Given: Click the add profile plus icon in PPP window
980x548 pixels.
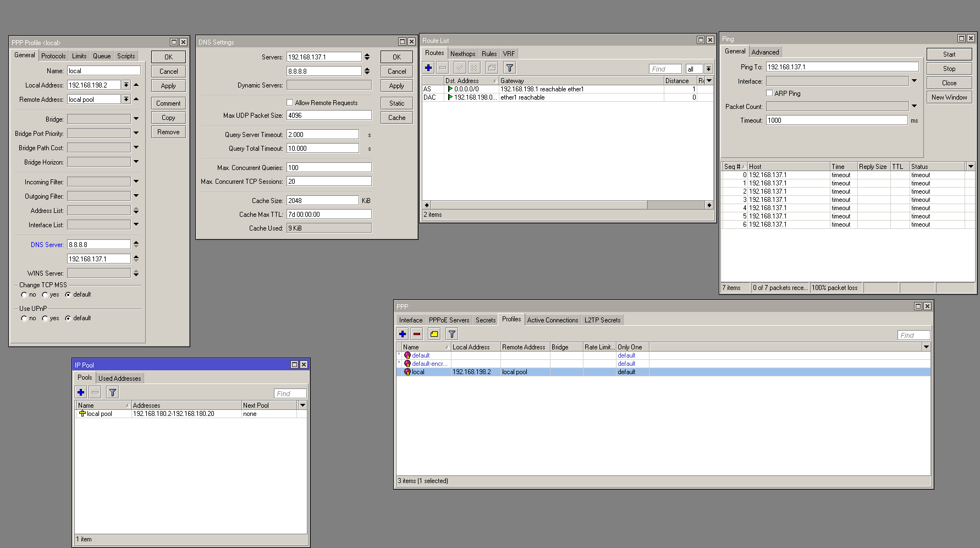Looking at the screenshot, I should tap(403, 334).
